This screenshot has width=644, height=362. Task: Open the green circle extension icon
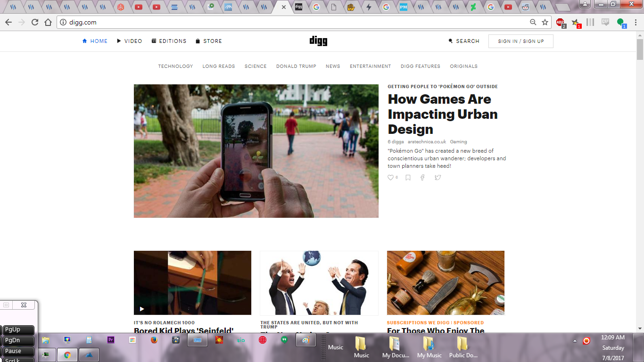point(621,22)
